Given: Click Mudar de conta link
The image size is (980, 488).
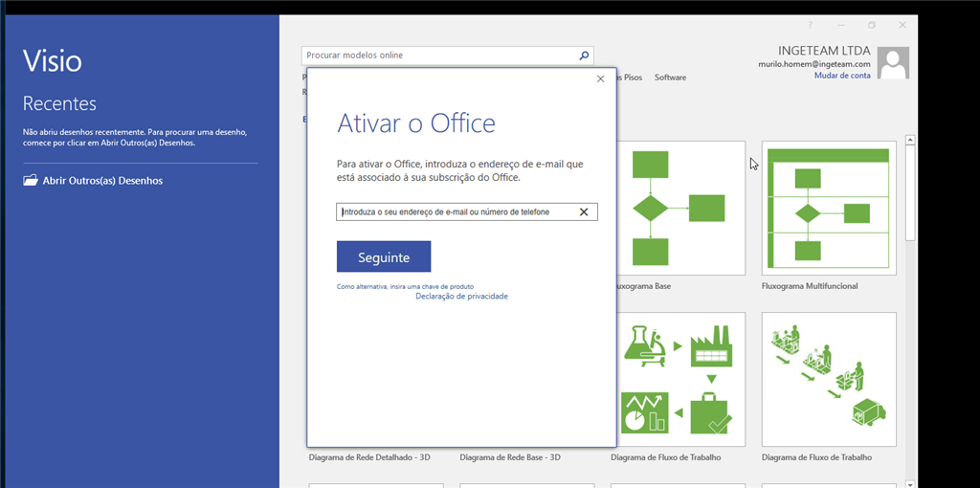Looking at the screenshot, I should [842, 75].
